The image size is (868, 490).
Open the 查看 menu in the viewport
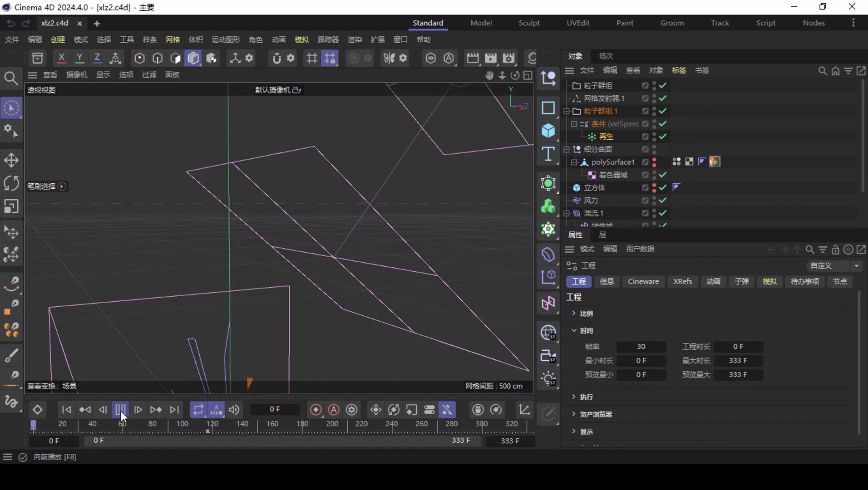tap(50, 75)
